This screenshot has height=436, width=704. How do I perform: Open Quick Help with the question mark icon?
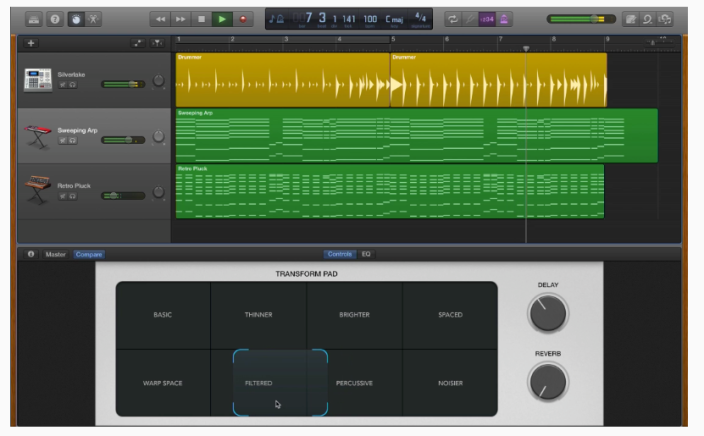click(x=54, y=19)
